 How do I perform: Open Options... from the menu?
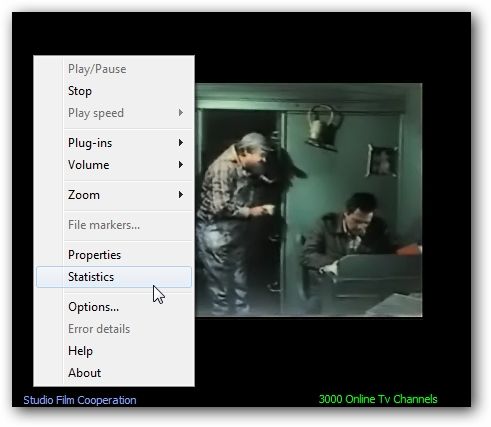(x=114, y=307)
